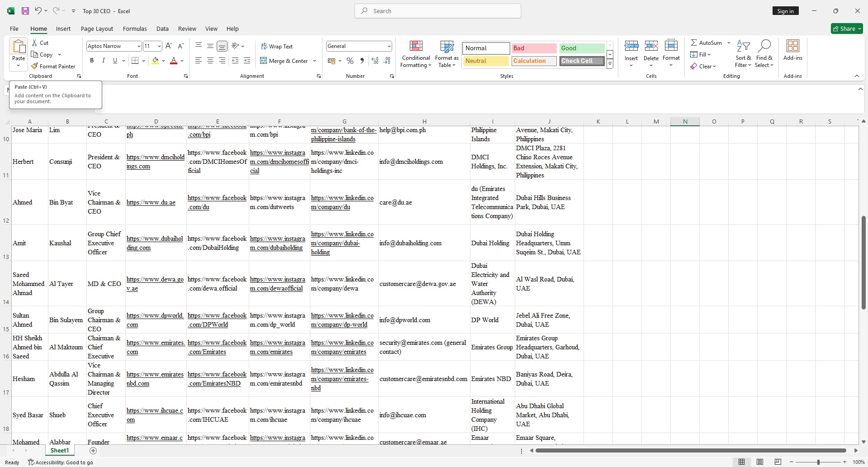Apply percent style to cells
Screen dimensions: 868x467
(x=350, y=61)
